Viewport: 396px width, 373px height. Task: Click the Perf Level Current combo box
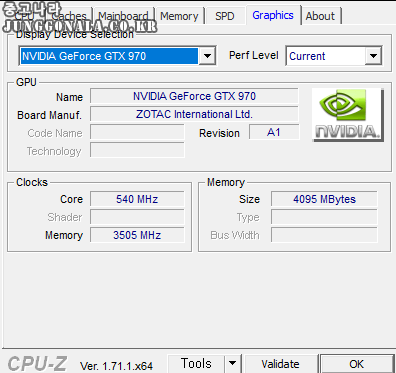click(x=334, y=56)
